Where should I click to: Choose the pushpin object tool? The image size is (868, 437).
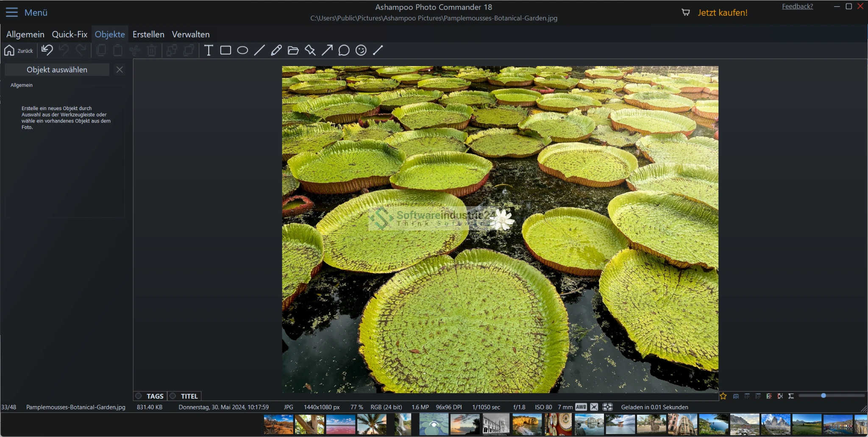click(x=310, y=50)
